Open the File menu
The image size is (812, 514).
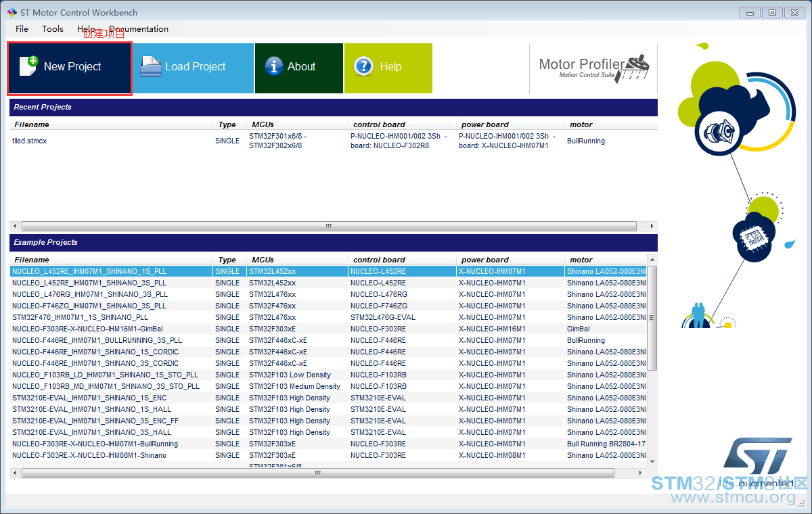(x=22, y=28)
